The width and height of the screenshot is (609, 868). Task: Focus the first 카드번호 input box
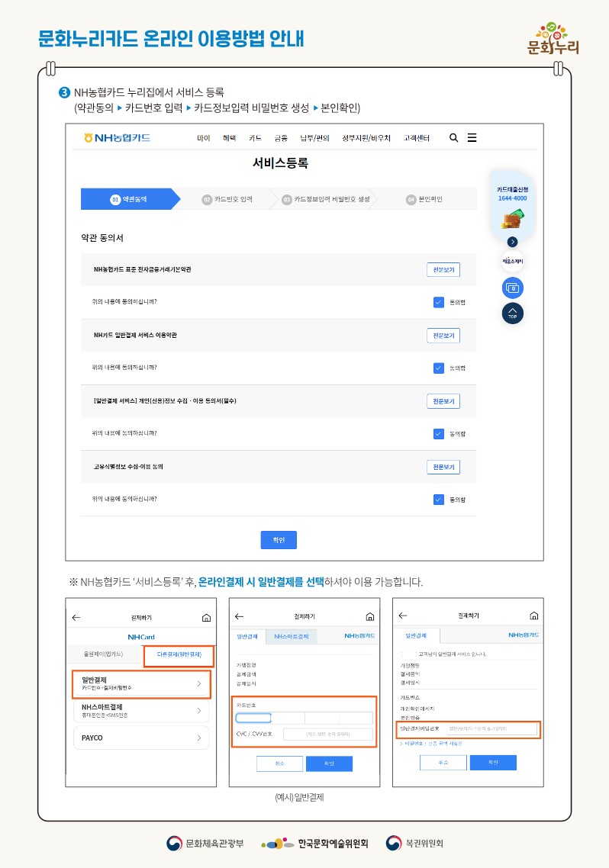coord(253,718)
